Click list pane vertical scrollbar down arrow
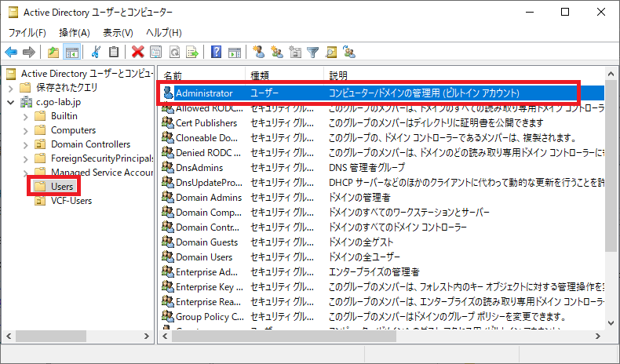 pos(611,323)
